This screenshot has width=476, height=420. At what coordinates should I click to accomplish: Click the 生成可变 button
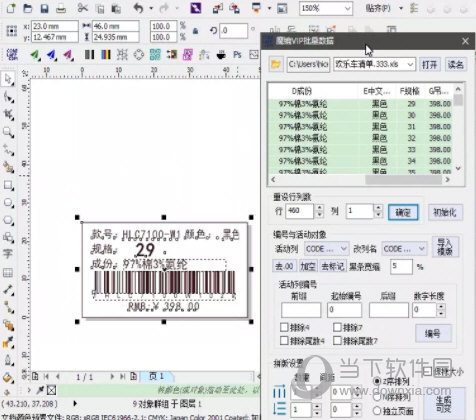444,403
